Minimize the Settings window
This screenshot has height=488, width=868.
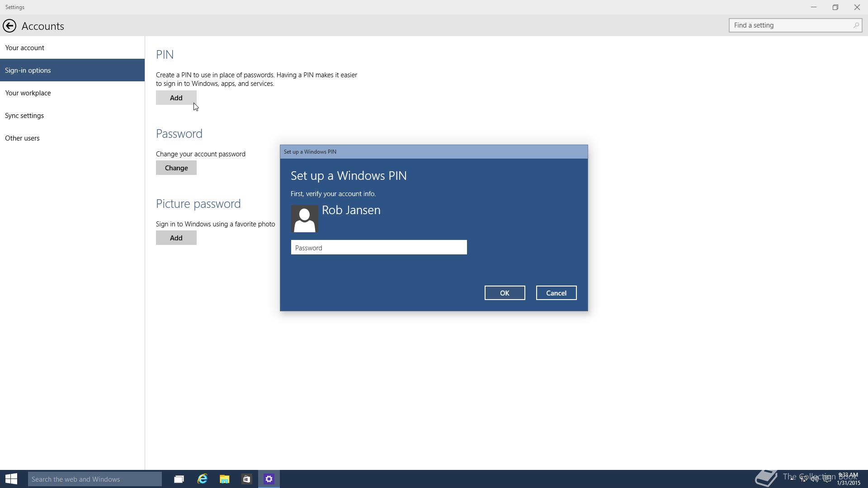tap(814, 7)
